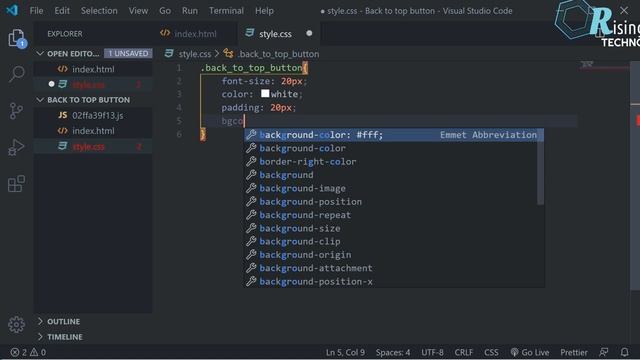Open the Manage gear icon
This screenshot has width=640, height=360.
(x=16, y=325)
